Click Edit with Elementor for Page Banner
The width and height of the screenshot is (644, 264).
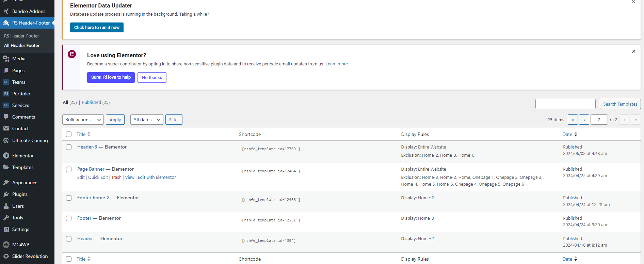(157, 177)
